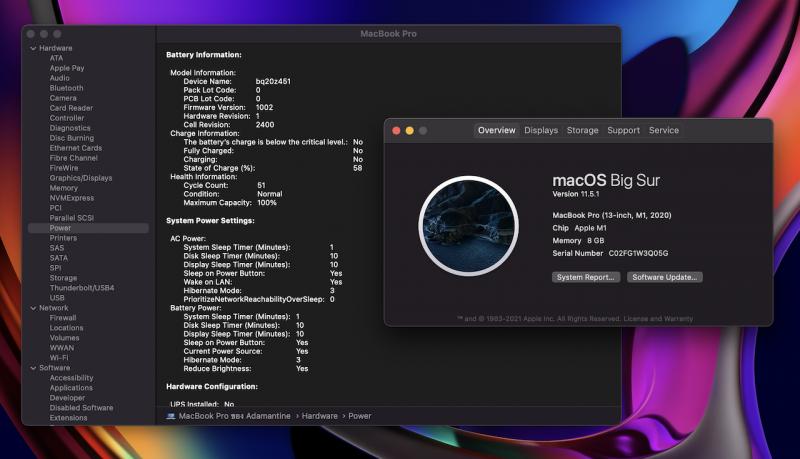Click the Cycle Count value 51
800x459 pixels.
(261, 186)
